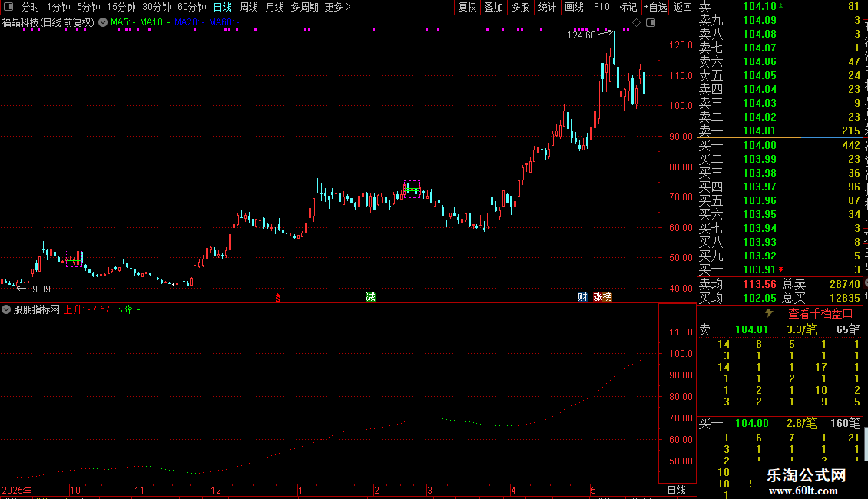Click the 标记 mark button

628,7
